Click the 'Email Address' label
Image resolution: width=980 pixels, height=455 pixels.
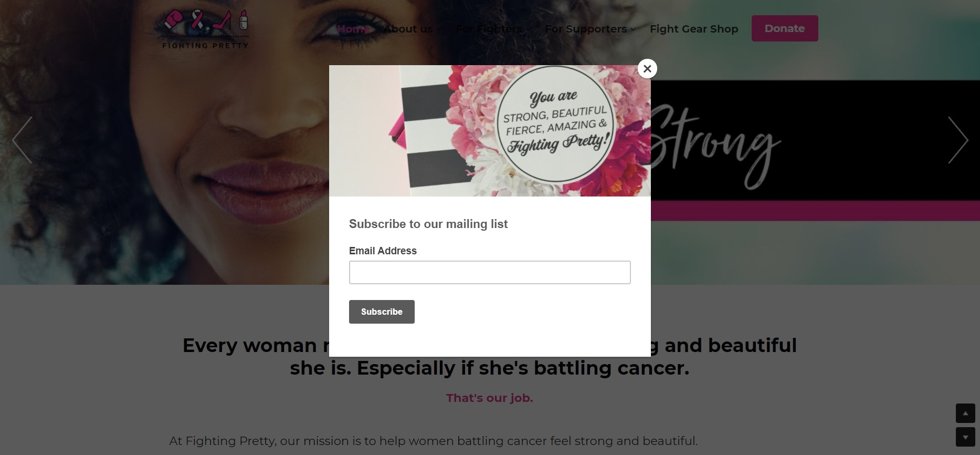(383, 251)
